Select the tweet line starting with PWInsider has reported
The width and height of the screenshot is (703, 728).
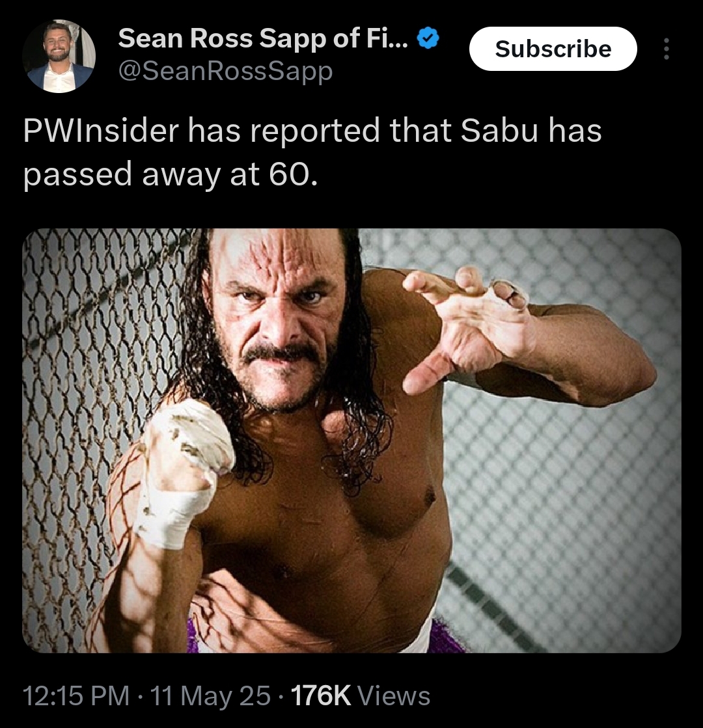tap(312, 131)
